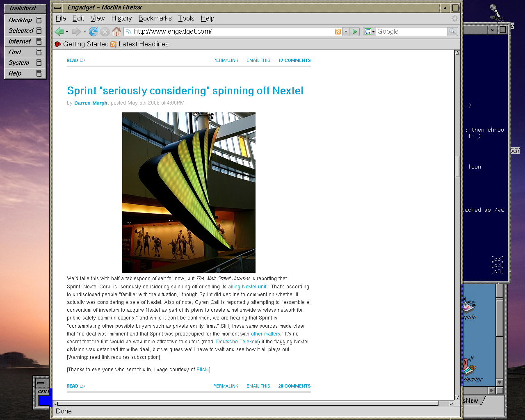
Task: Click the Google search engine icon
Action: pyautogui.click(x=368, y=32)
